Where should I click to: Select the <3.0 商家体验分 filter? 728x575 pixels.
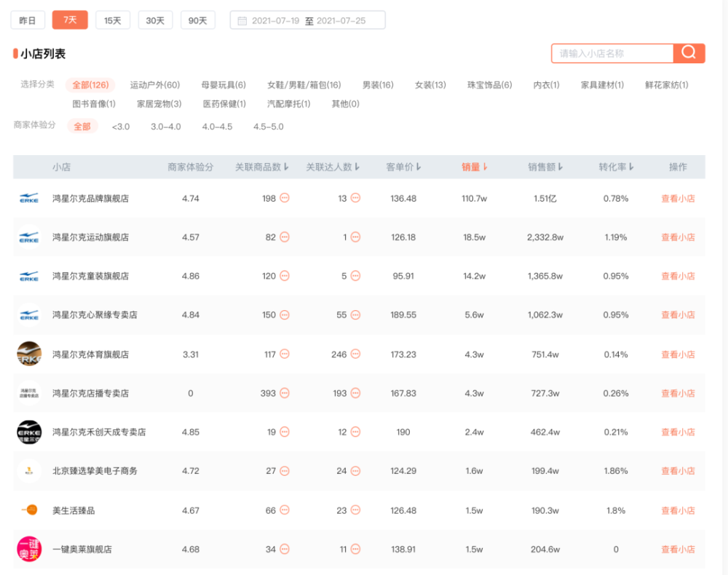point(119,126)
